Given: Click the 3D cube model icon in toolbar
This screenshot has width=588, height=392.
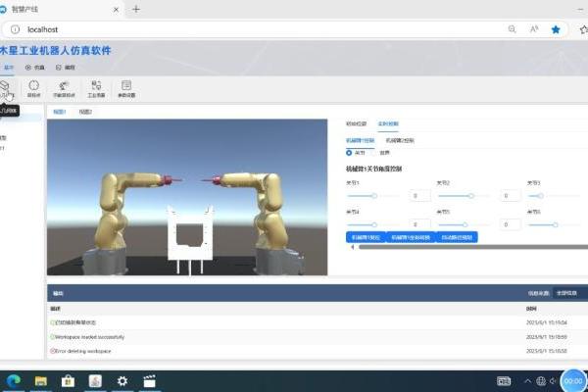Looking at the screenshot, I should [x=7, y=88].
